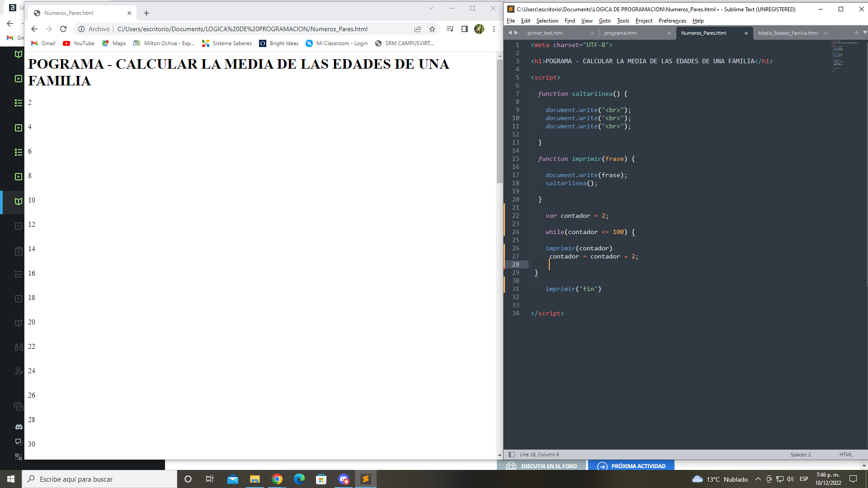
Task: Share this page via the share icon
Action: tap(418, 29)
